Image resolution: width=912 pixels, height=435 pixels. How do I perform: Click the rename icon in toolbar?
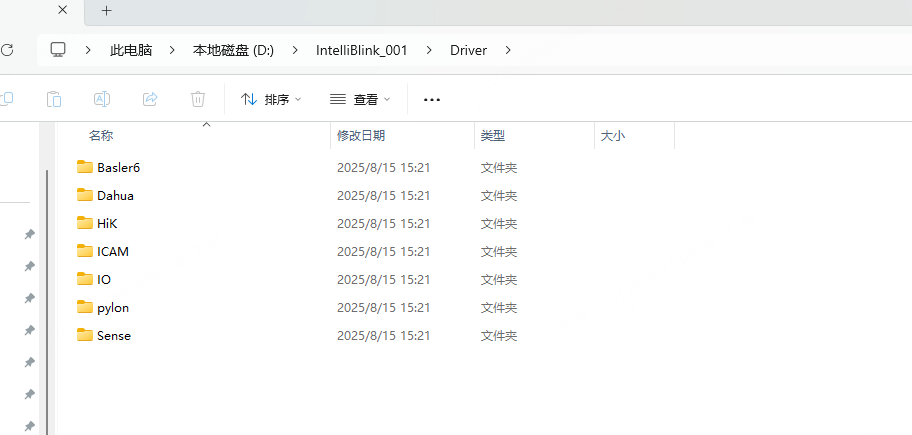click(x=102, y=99)
